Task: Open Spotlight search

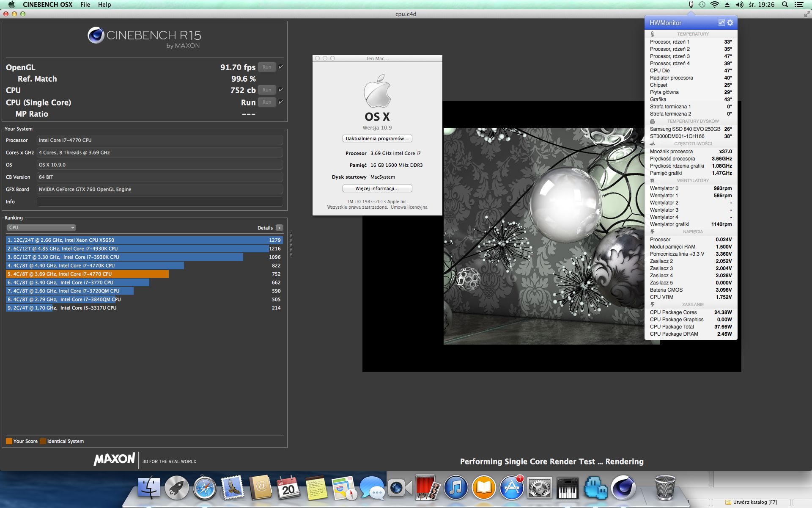Action: coord(785,5)
